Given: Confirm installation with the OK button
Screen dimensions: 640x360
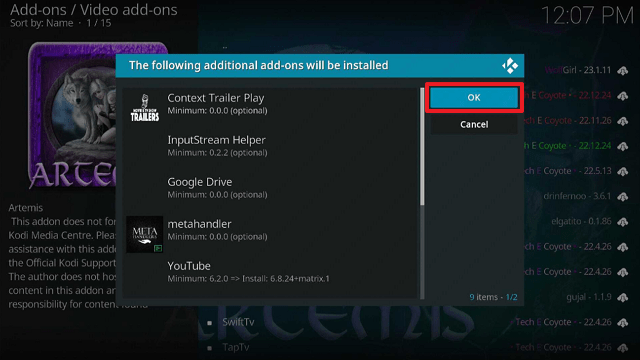Looking at the screenshot, I should coord(474,98).
